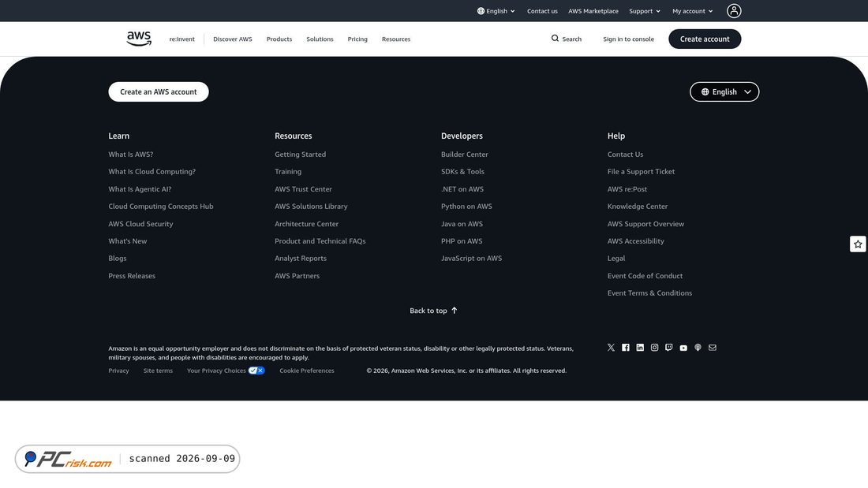Click Create an AWS account button

pyautogui.click(x=159, y=92)
